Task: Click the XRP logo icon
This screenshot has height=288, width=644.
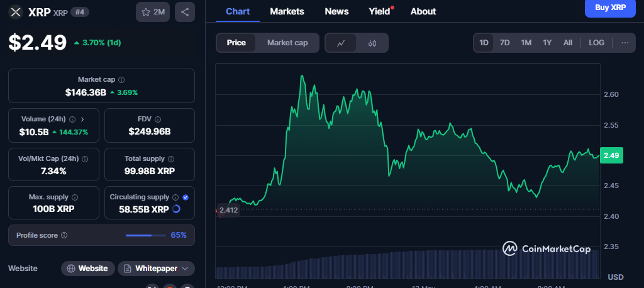Action: point(16,12)
